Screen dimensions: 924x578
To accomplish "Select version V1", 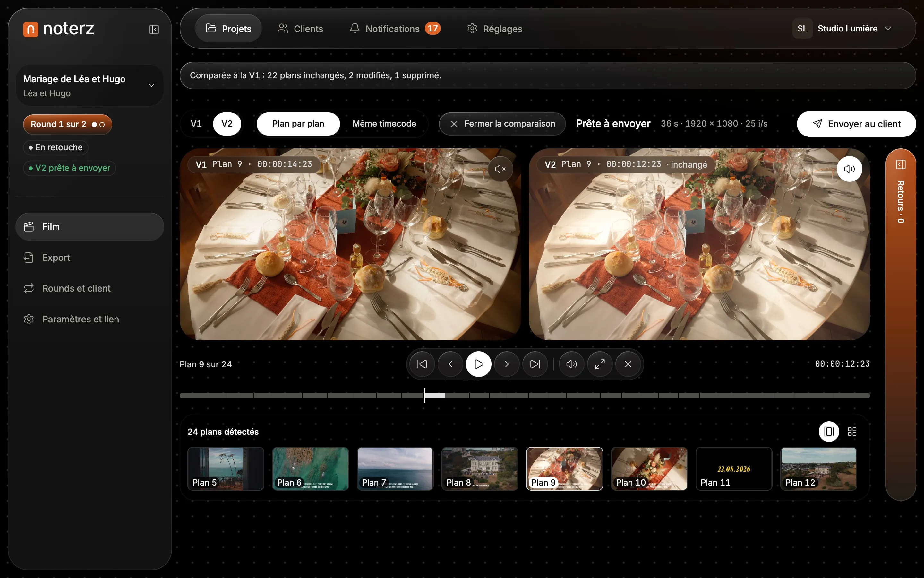I will [x=196, y=124].
